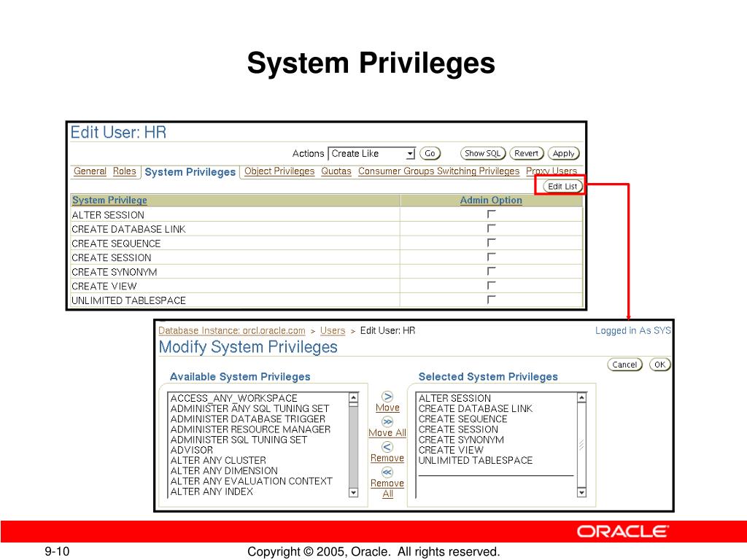Click the Edit List button

tap(562, 186)
